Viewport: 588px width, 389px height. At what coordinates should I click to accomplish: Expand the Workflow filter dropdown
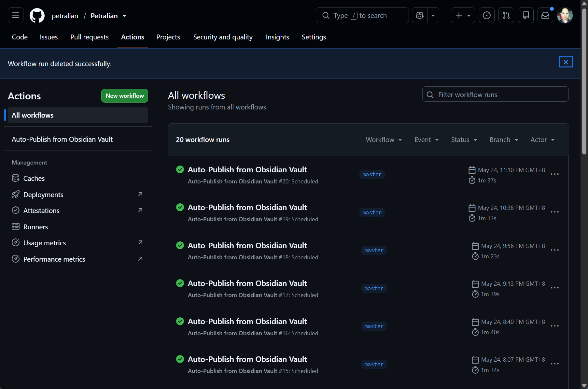(x=384, y=139)
